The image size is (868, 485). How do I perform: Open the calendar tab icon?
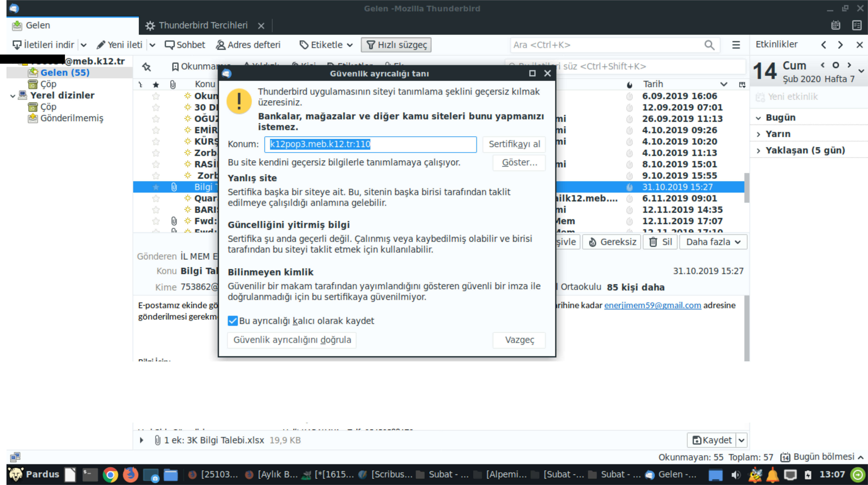click(835, 25)
